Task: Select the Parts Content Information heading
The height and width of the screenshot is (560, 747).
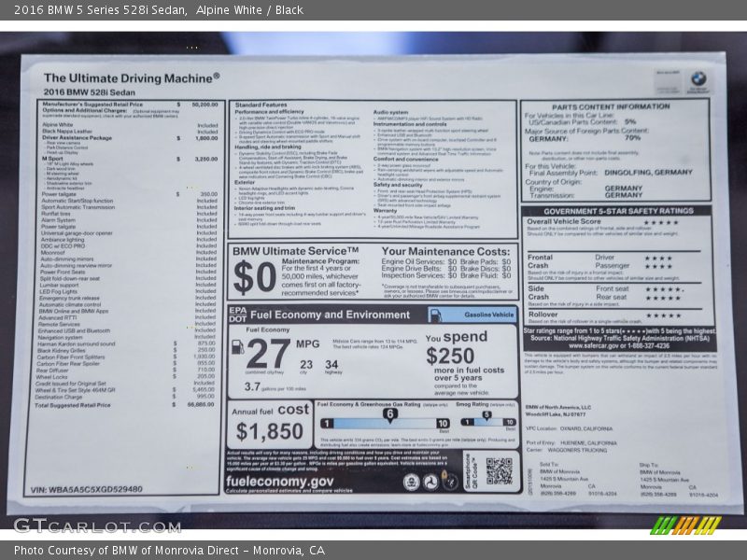Action: click(x=616, y=106)
